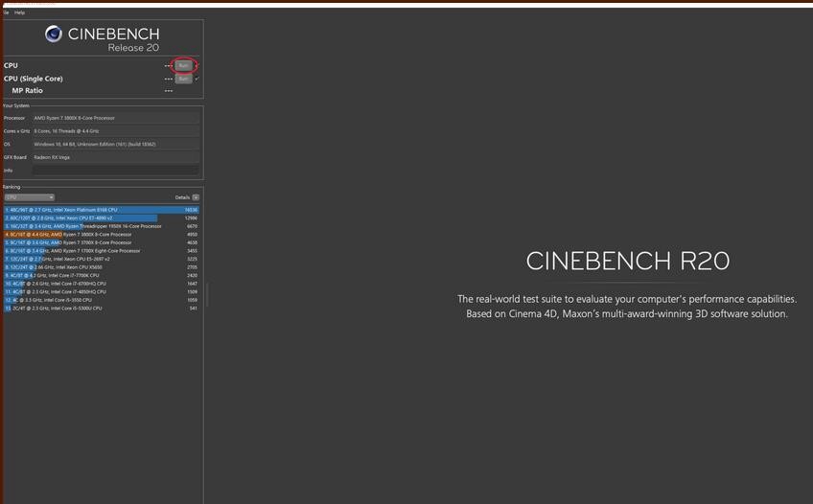
Task: Click the CINEBENCH R20 title text
Action: (x=627, y=261)
